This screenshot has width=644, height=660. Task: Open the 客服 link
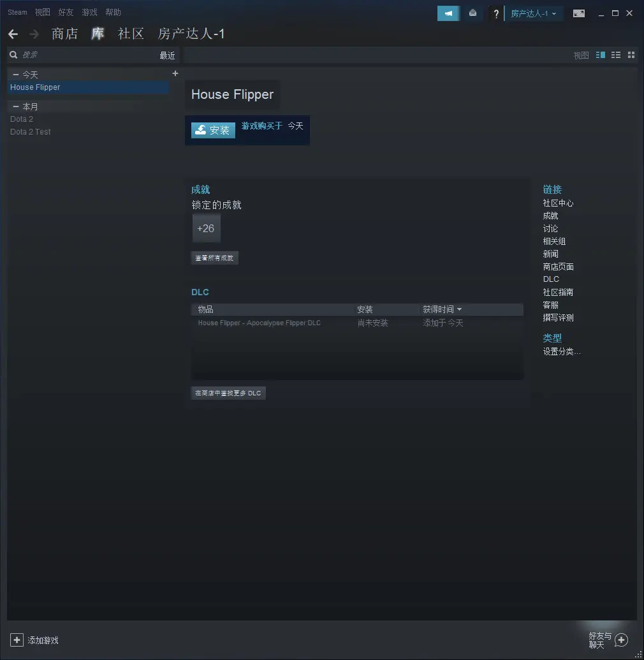[550, 305]
